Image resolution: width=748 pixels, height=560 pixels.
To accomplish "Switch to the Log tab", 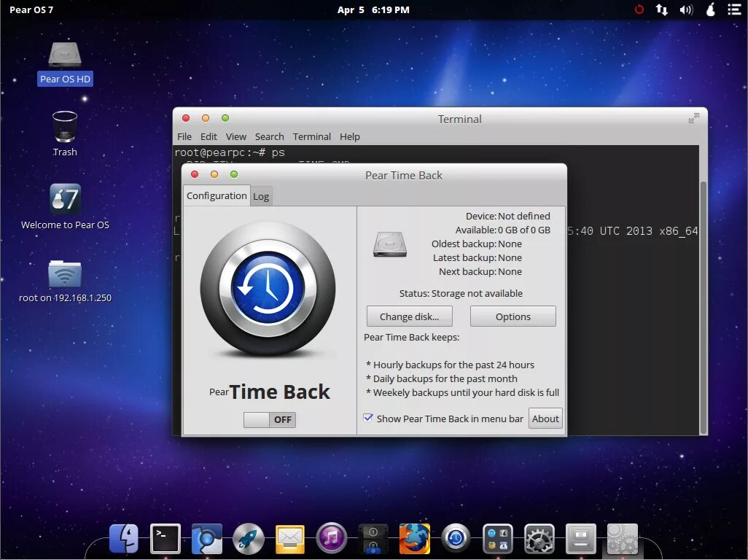I will [x=261, y=197].
